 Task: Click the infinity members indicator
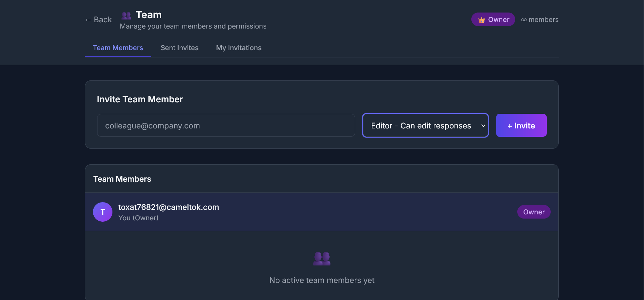click(x=540, y=20)
